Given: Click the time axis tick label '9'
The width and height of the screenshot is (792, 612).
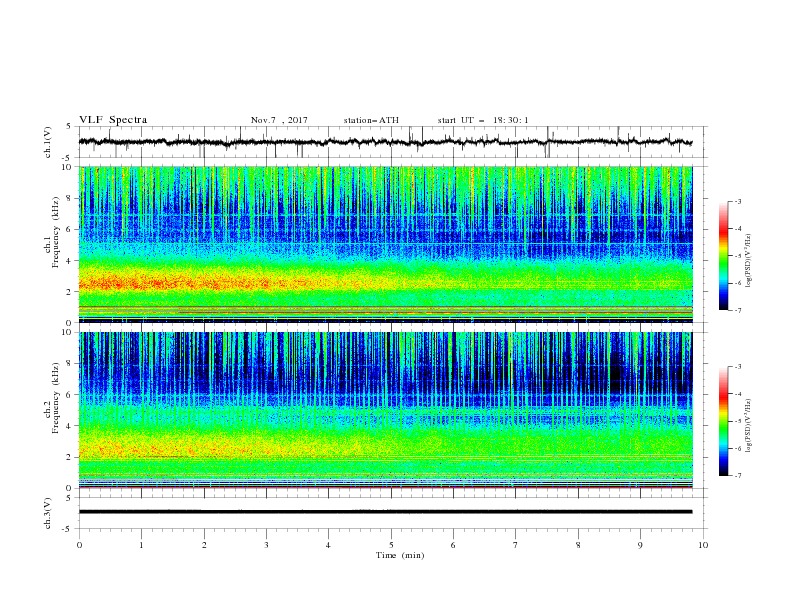Looking at the screenshot, I should pyautogui.click(x=640, y=545).
